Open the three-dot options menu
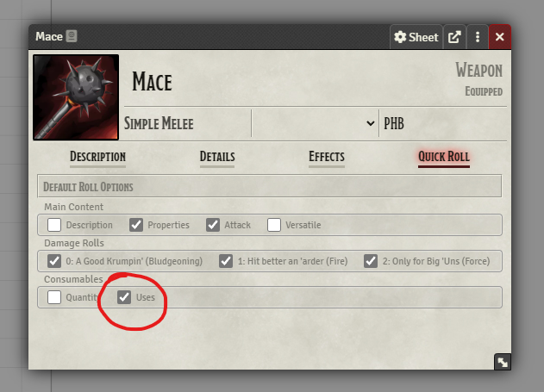Image resolution: width=544 pixels, height=392 pixels. (478, 37)
